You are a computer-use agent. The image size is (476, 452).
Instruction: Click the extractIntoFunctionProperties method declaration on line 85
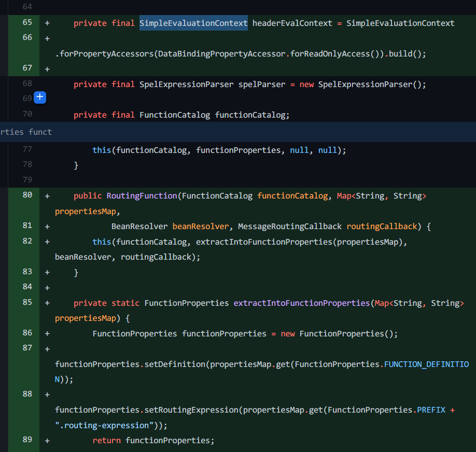(302, 303)
